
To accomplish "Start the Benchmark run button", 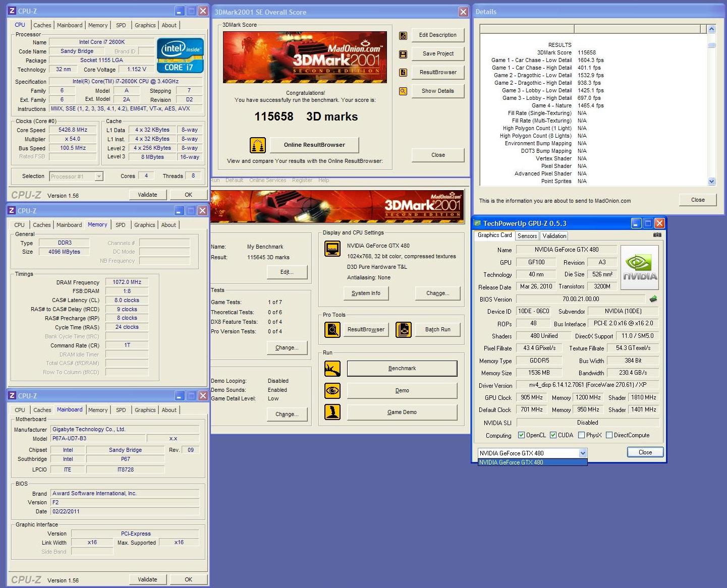I will pos(402,369).
